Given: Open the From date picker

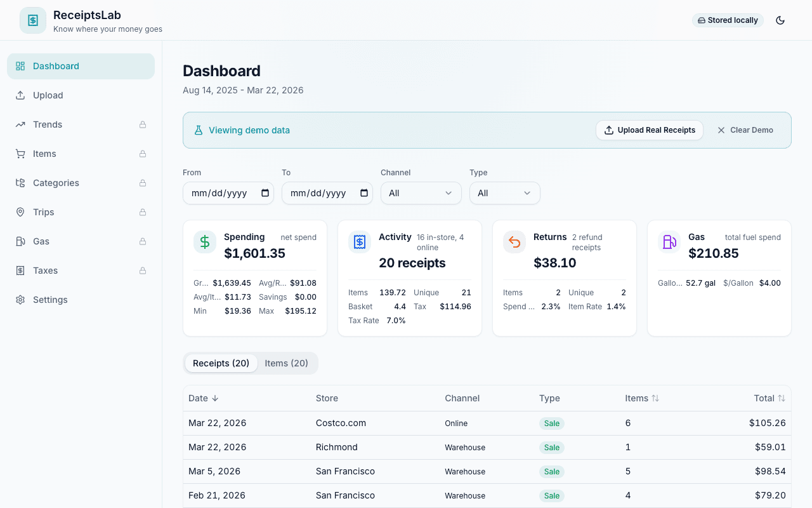Looking at the screenshot, I should (x=265, y=192).
